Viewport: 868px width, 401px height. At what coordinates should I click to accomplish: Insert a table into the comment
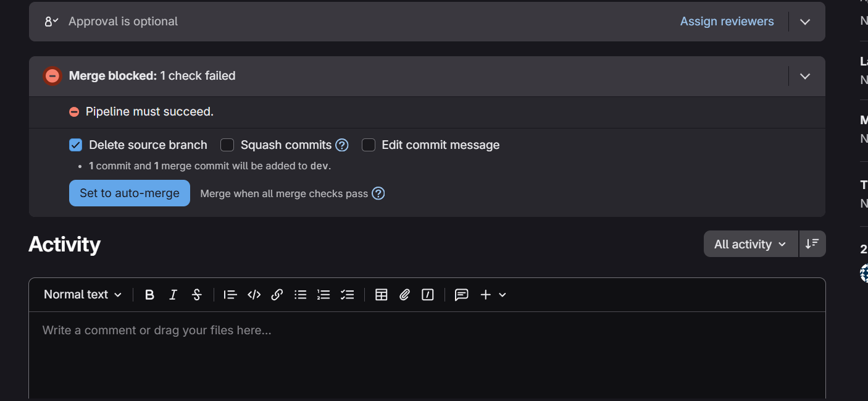tap(381, 295)
